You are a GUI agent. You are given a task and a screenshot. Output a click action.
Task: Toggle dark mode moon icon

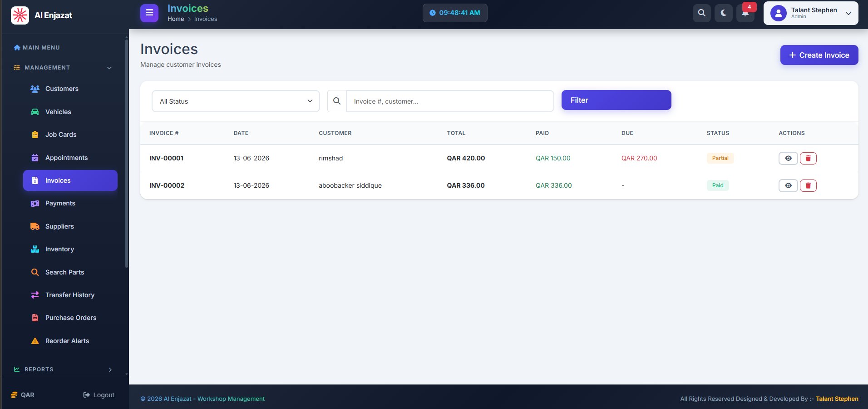click(724, 13)
